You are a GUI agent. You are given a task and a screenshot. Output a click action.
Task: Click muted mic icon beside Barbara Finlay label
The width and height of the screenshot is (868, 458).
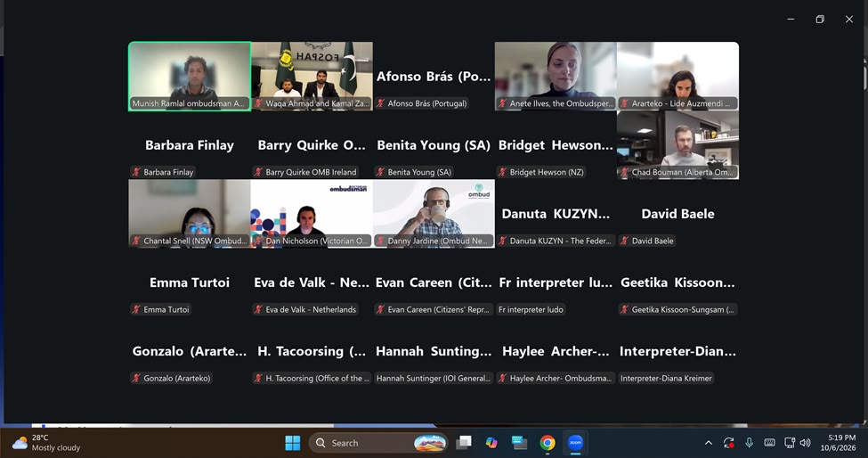pyautogui.click(x=136, y=172)
